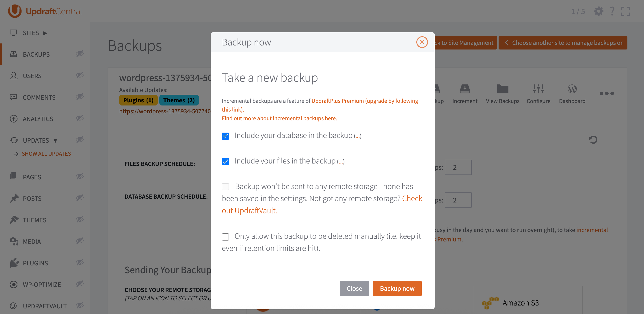644x314 pixels.
Task: Open the Check out UpdraftVault link
Action: [249, 211]
